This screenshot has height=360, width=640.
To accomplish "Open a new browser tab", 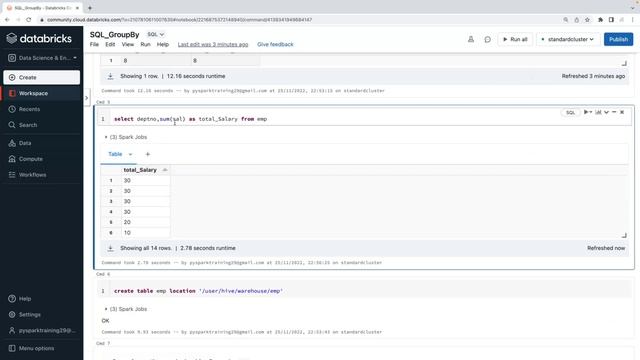I will 90,8.
